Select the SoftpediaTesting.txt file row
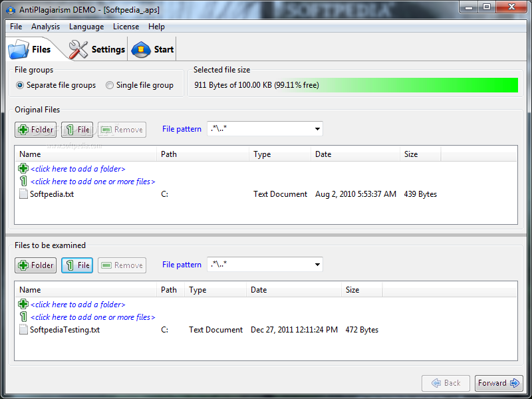This screenshot has width=532, height=399. coord(266,330)
